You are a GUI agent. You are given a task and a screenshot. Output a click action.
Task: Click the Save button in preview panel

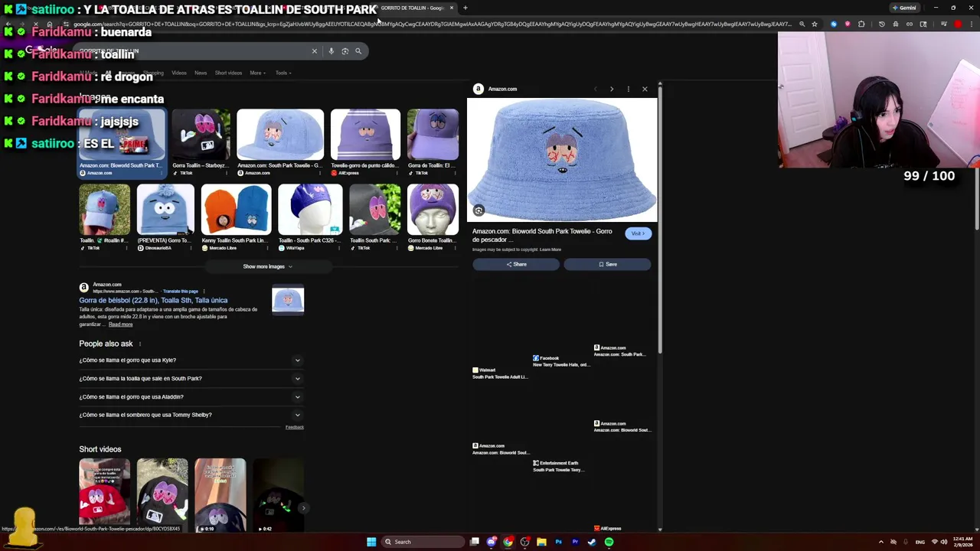point(608,264)
